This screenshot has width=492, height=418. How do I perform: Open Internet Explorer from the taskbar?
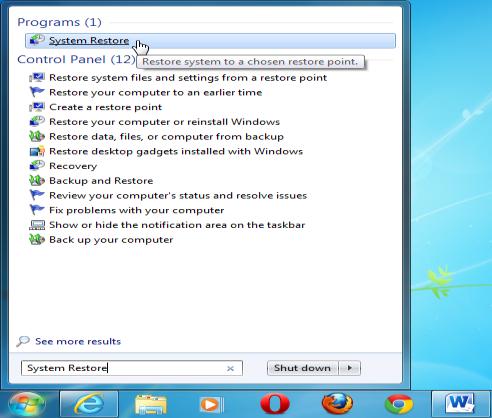click(x=89, y=404)
